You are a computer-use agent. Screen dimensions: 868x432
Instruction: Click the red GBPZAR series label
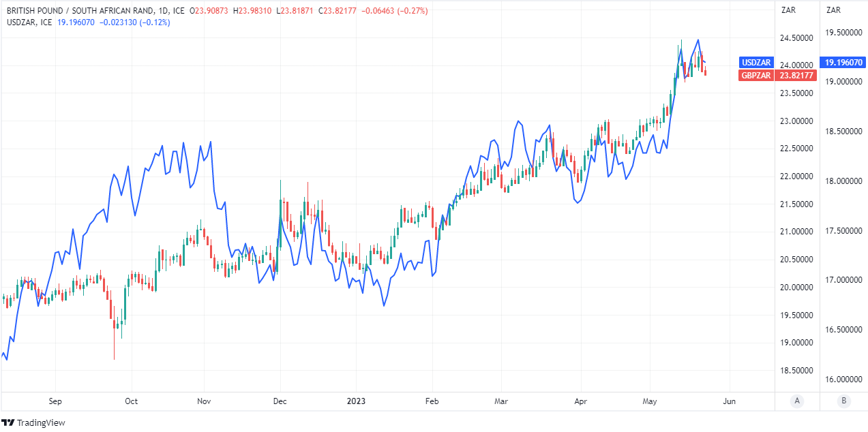(x=758, y=75)
